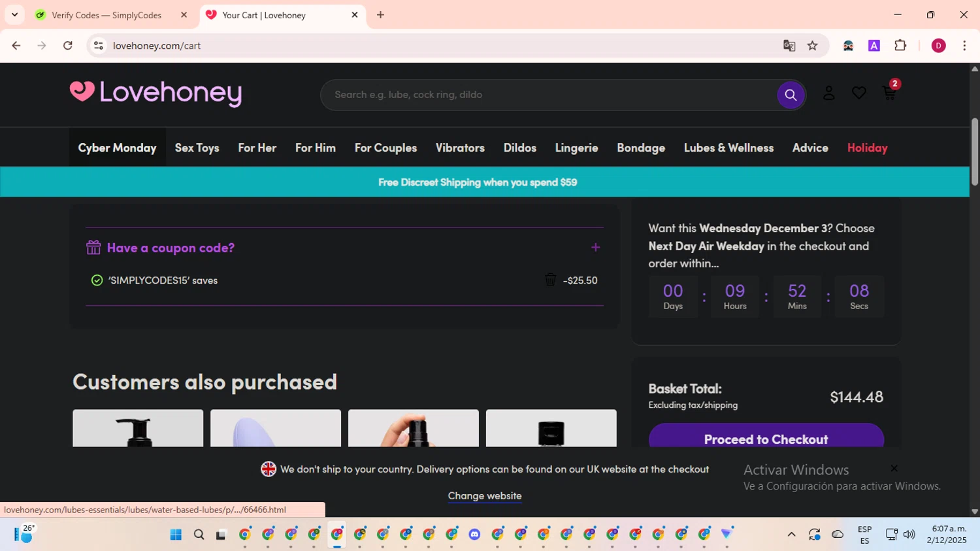Open the third recommended product with hand
The width and height of the screenshot is (980, 551).
[x=414, y=428]
